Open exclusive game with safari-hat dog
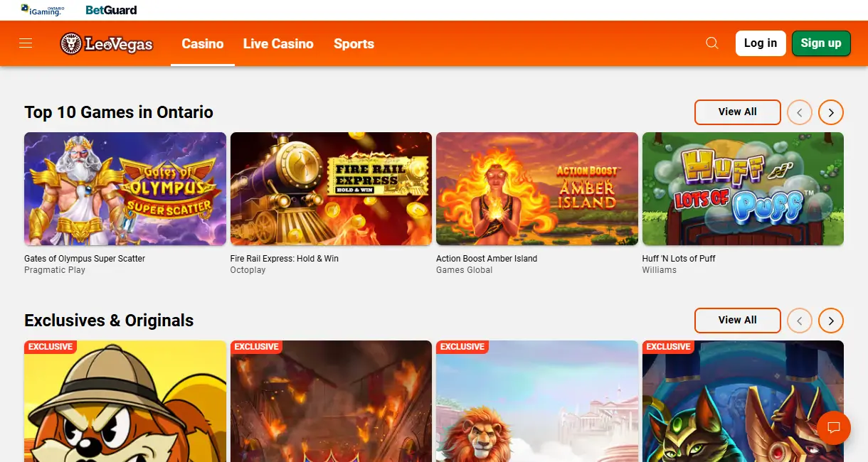The image size is (868, 462). pyautogui.click(x=125, y=401)
